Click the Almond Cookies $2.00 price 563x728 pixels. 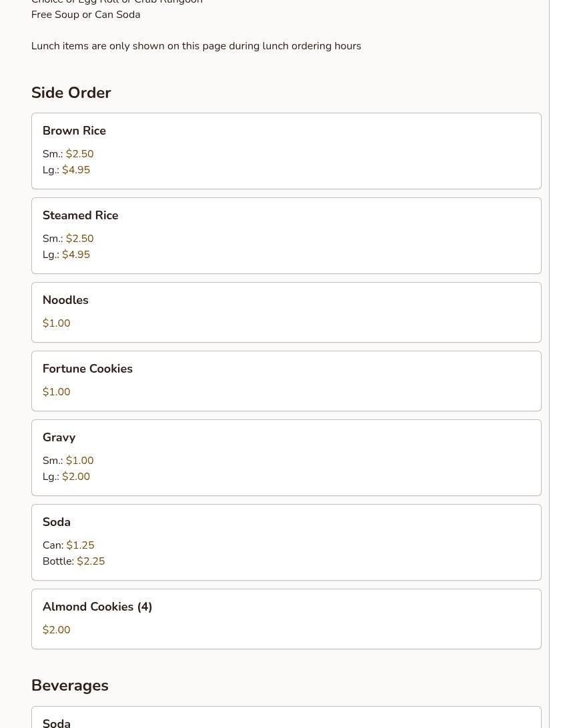[x=56, y=630]
